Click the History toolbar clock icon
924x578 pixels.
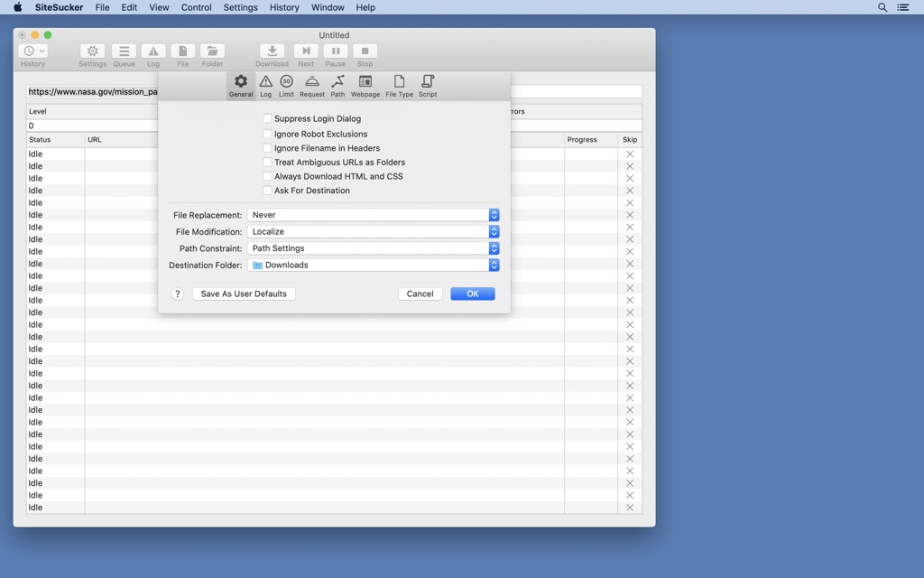click(x=33, y=51)
